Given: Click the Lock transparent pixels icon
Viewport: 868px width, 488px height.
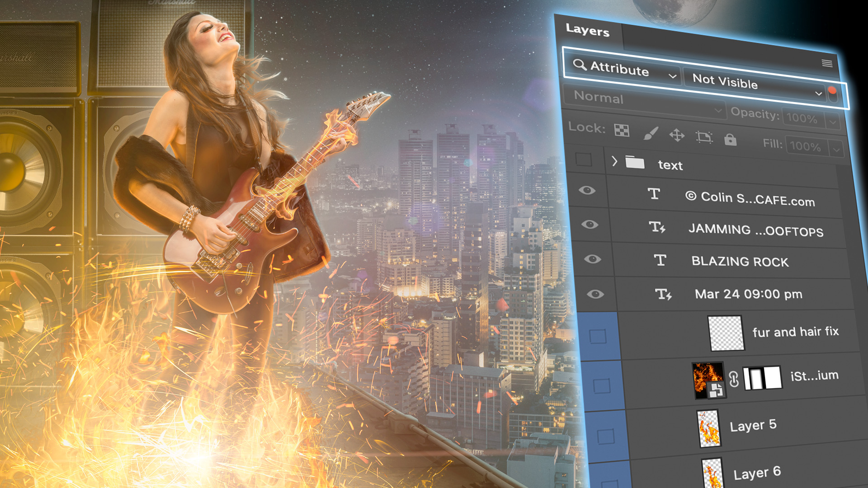Looking at the screenshot, I should (622, 131).
